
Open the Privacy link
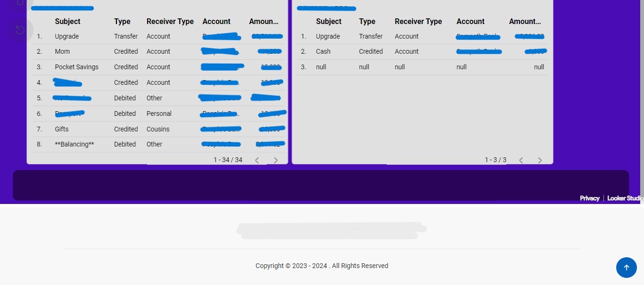pyautogui.click(x=589, y=198)
